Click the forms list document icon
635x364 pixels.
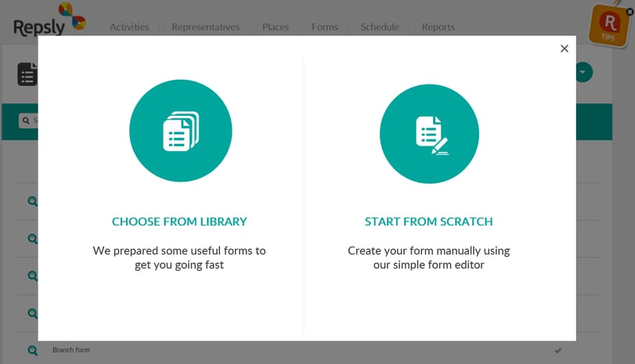27,74
